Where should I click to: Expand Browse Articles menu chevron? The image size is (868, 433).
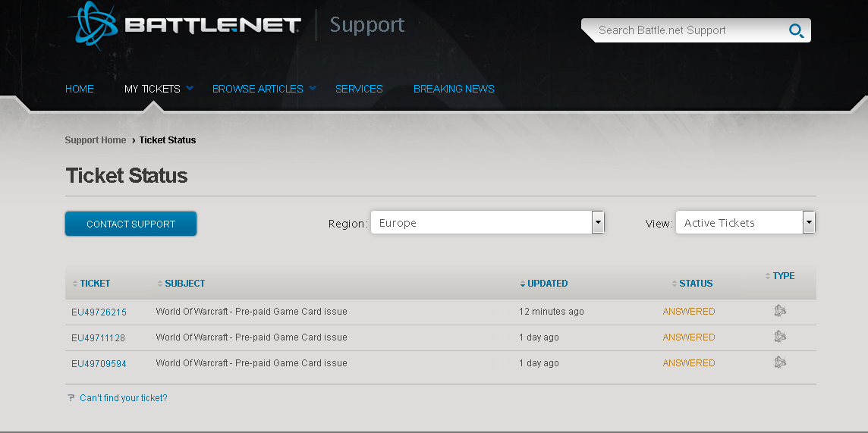coord(313,88)
